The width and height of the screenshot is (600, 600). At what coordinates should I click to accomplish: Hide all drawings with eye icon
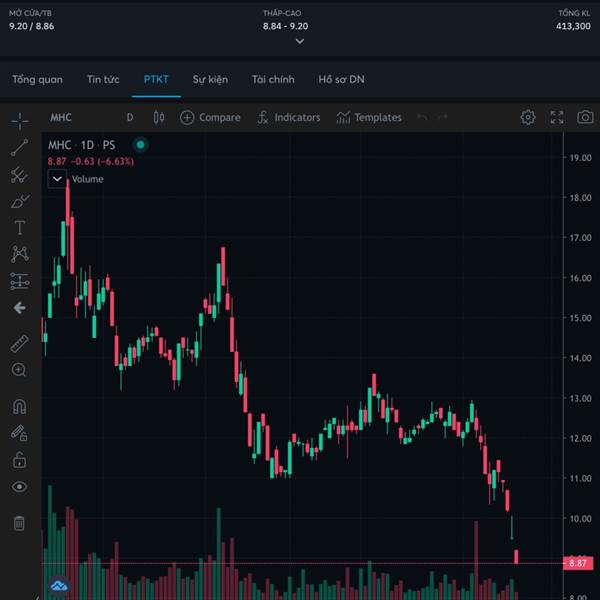(19, 487)
